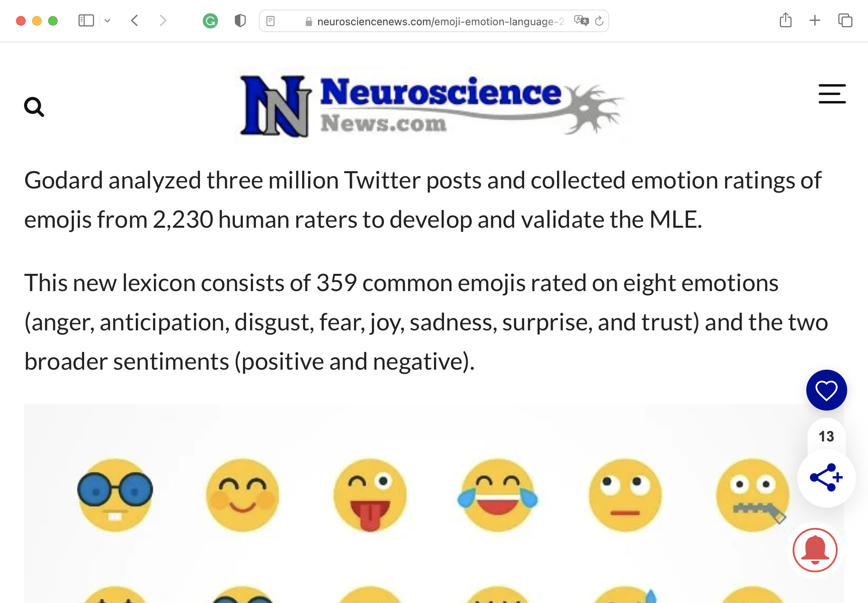The height and width of the screenshot is (603, 868).
Task: Click the lock icon in address bar
Action: [309, 22]
